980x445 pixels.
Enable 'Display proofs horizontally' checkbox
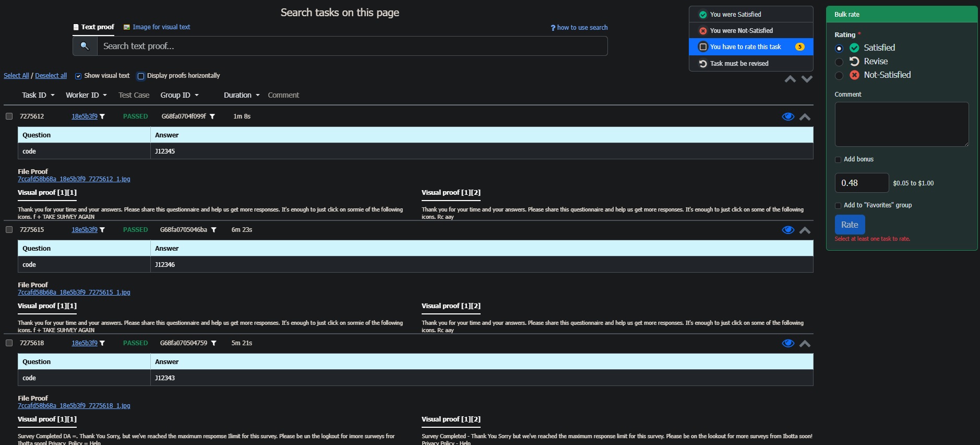[x=140, y=76]
